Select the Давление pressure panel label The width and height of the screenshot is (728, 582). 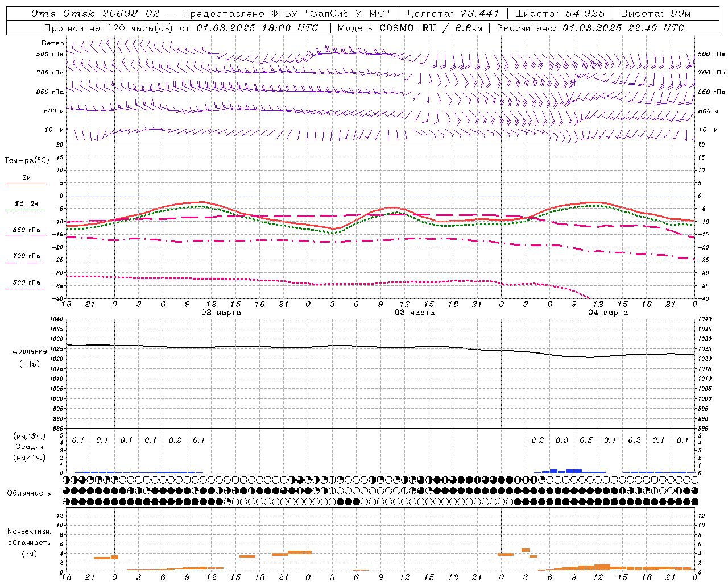30,351
